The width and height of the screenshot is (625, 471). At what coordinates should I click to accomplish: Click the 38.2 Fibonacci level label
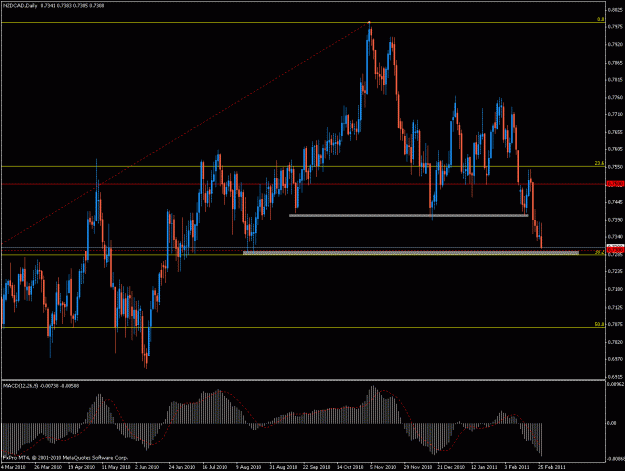click(x=599, y=252)
